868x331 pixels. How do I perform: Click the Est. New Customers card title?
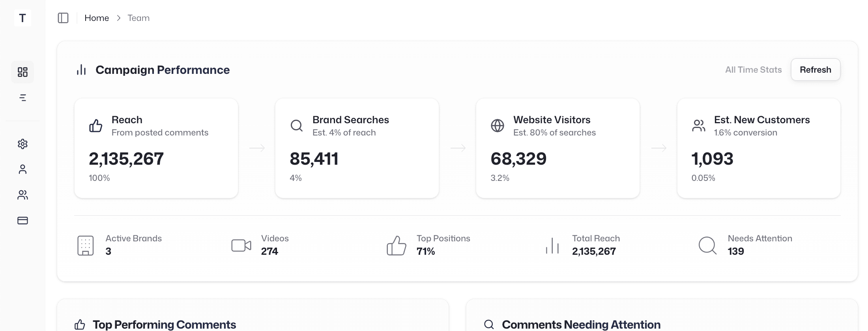coord(762,120)
